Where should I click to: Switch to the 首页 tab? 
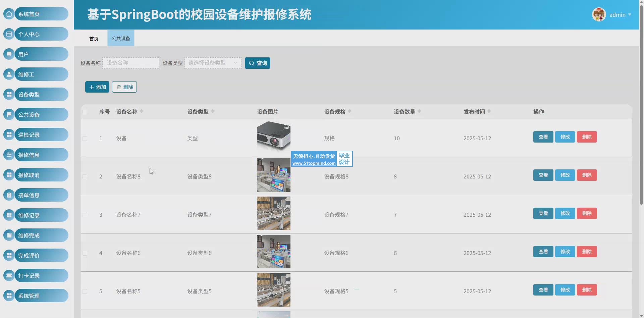[x=94, y=39]
